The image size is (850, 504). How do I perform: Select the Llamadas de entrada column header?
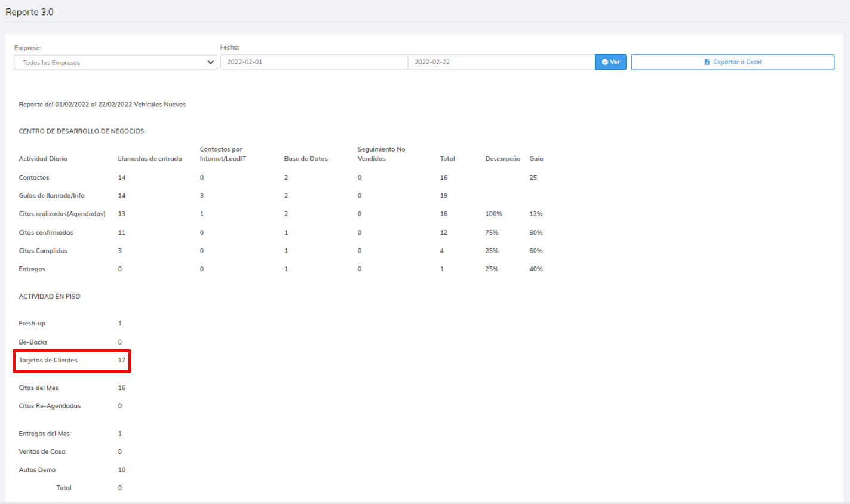[149, 159]
